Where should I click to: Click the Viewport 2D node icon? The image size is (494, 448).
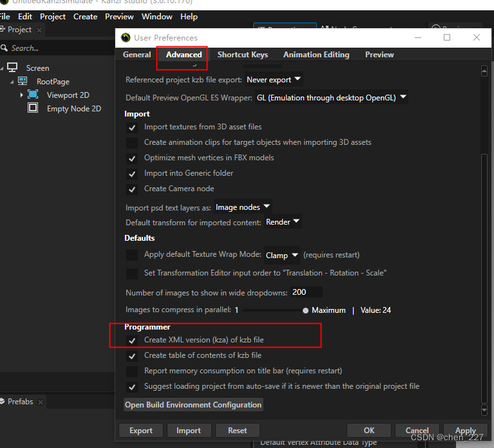click(33, 95)
